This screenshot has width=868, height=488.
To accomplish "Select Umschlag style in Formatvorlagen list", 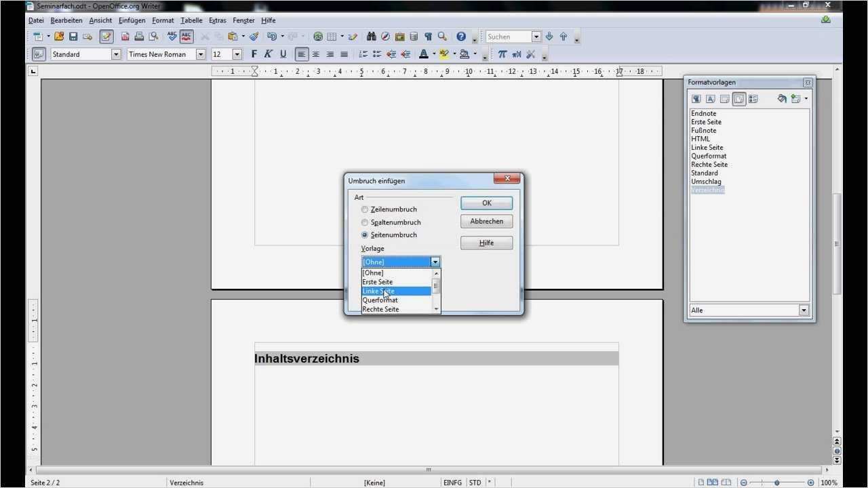I will point(706,182).
